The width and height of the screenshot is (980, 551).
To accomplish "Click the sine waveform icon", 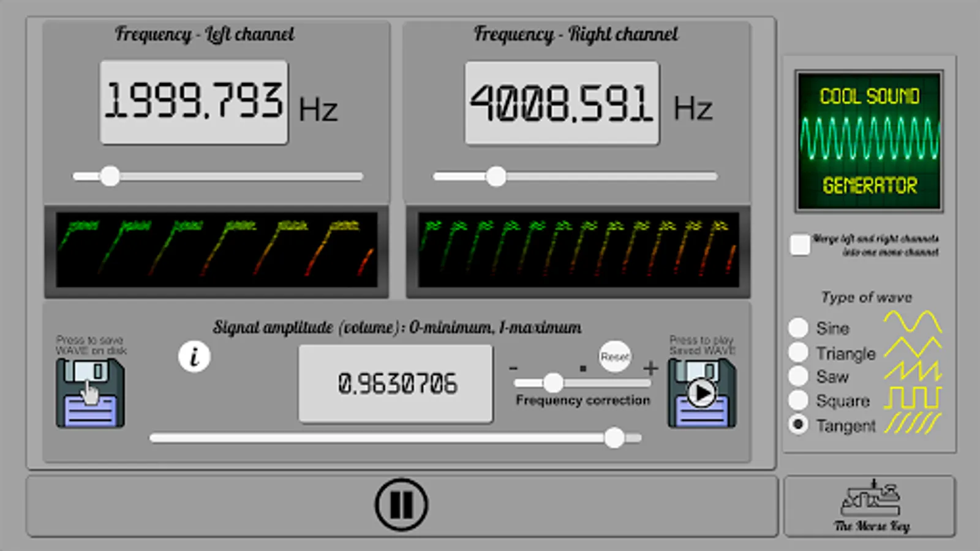I will pyautogui.click(x=913, y=322).
